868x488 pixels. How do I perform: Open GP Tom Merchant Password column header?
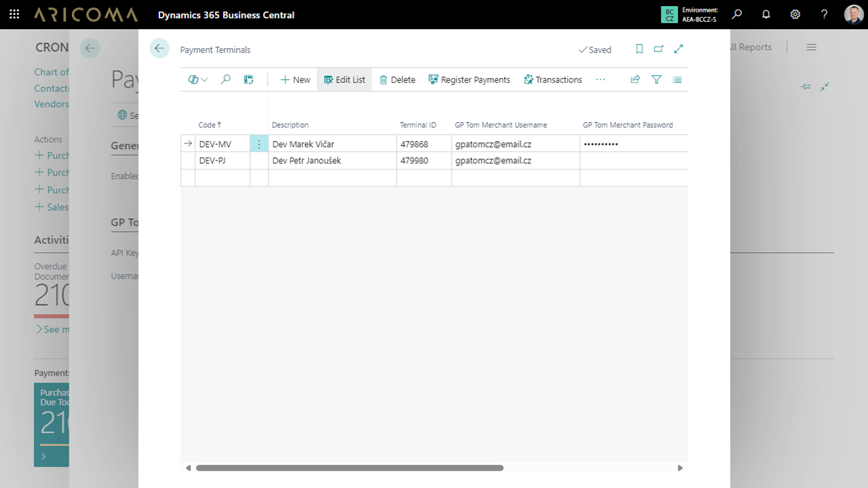pos(628,125)
